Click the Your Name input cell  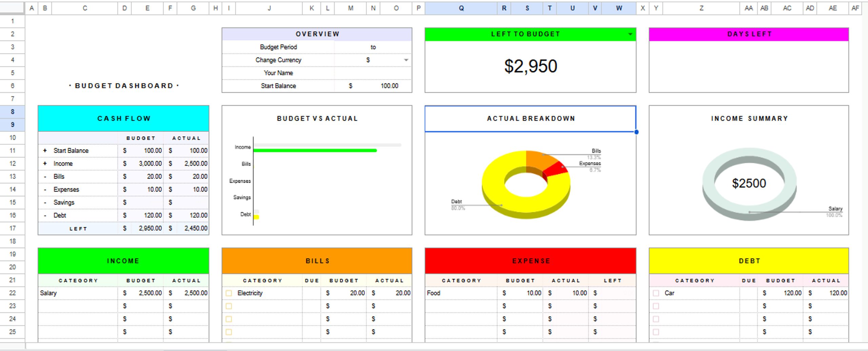(373, 73)
